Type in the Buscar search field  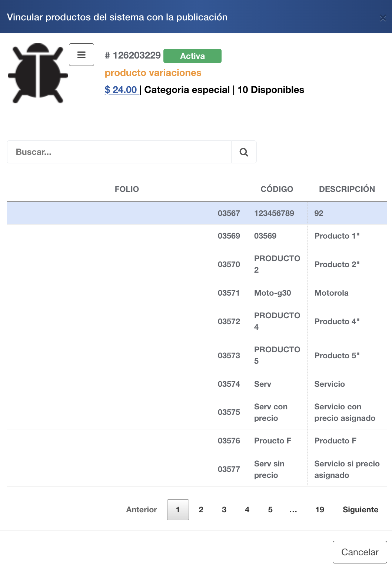[119, 152]
